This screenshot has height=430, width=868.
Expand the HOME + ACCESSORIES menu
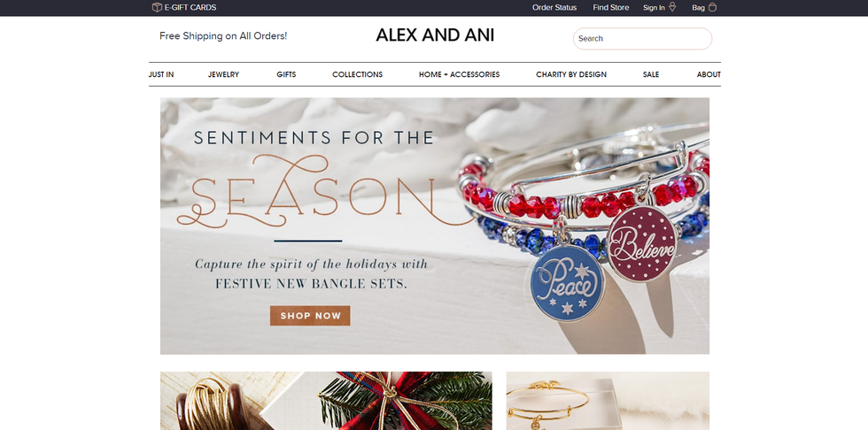click(459, 74)
